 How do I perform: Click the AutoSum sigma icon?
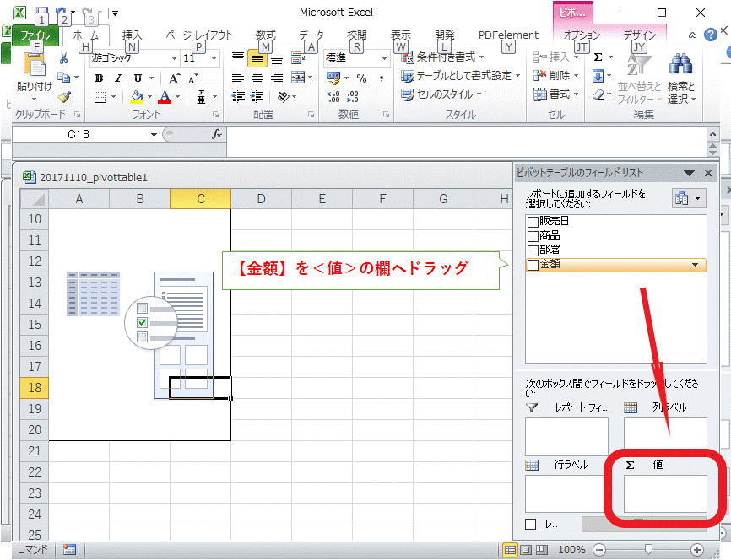(598, 57)
